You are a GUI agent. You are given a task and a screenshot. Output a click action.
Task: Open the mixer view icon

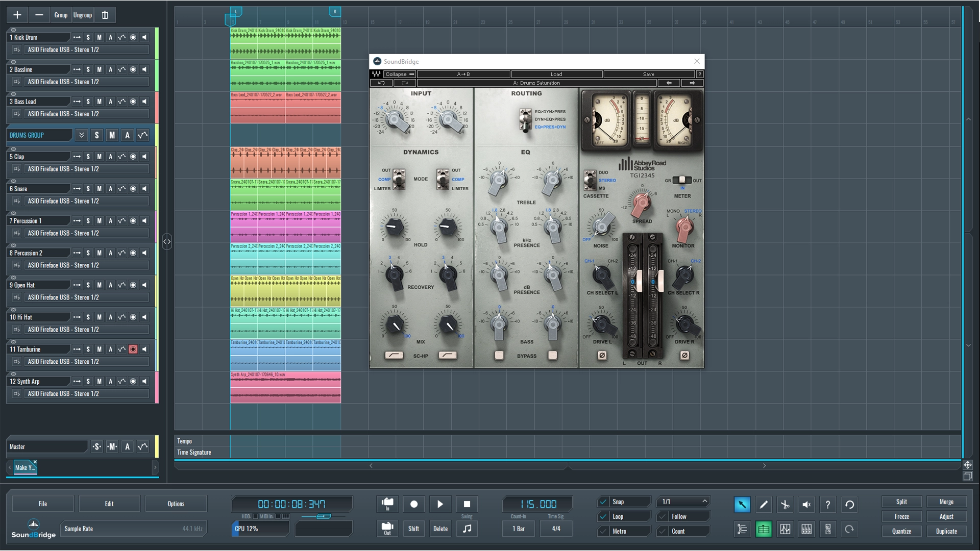click(806, 529)
